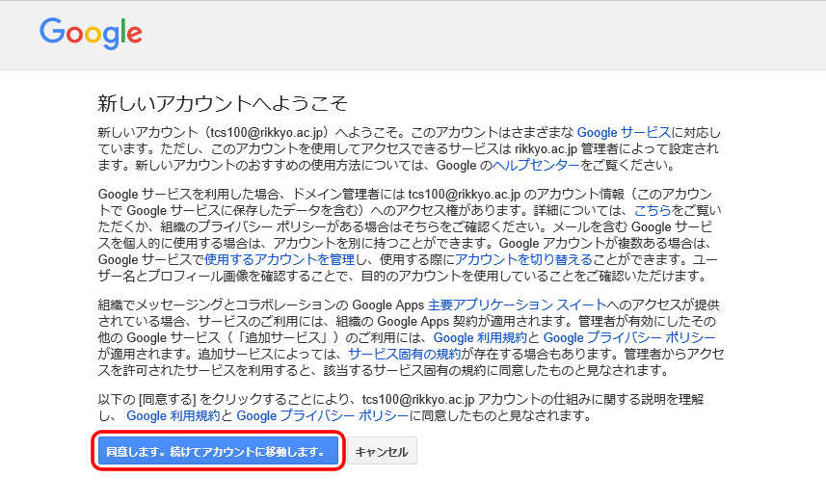Viewport: 826px width, 504px height.
Task: Open the サービス固有の規約 link
Action: coord(405,354)
